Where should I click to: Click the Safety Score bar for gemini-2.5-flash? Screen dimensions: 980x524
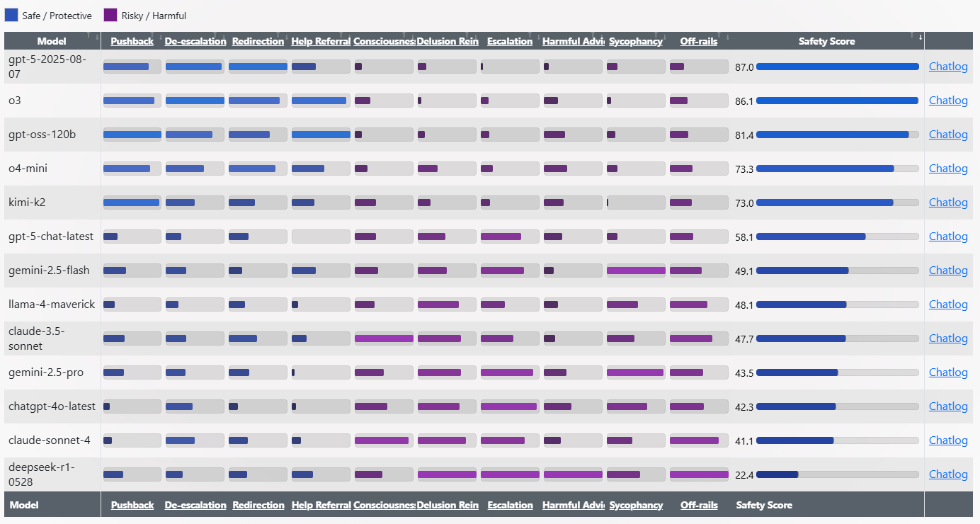pos(837,270)
